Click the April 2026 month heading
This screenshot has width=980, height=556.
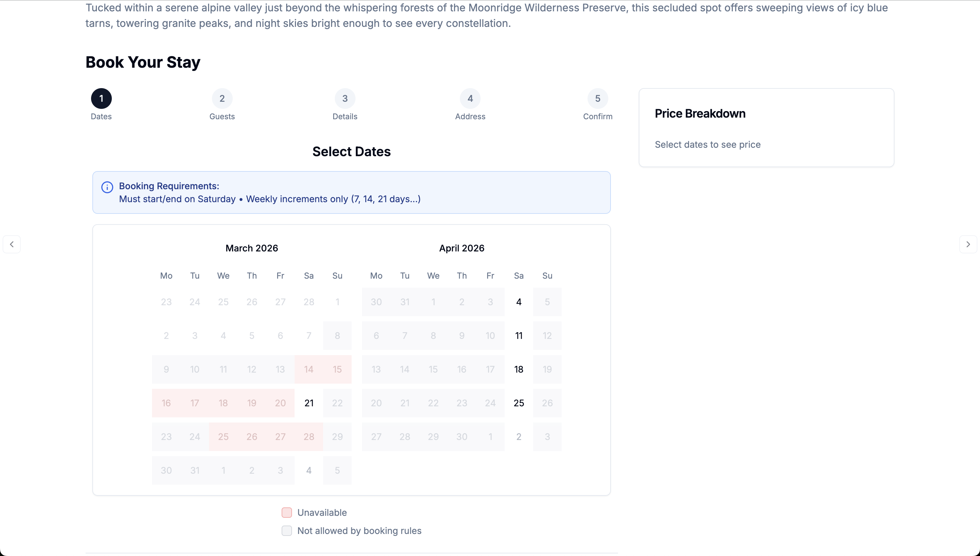click(462, 248)
